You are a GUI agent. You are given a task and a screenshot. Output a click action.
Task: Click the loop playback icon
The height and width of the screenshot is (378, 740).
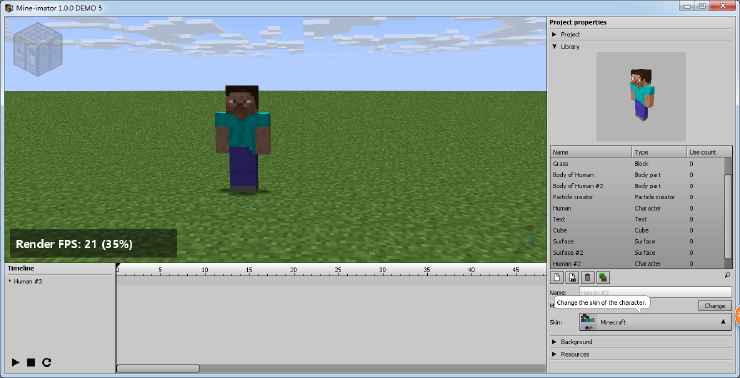[x=46, y=362]
